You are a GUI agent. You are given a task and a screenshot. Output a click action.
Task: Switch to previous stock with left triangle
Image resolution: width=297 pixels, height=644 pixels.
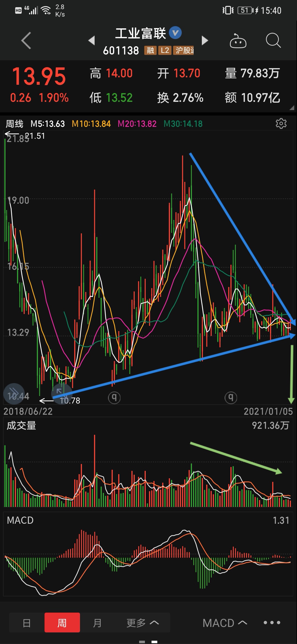(92, 40)
